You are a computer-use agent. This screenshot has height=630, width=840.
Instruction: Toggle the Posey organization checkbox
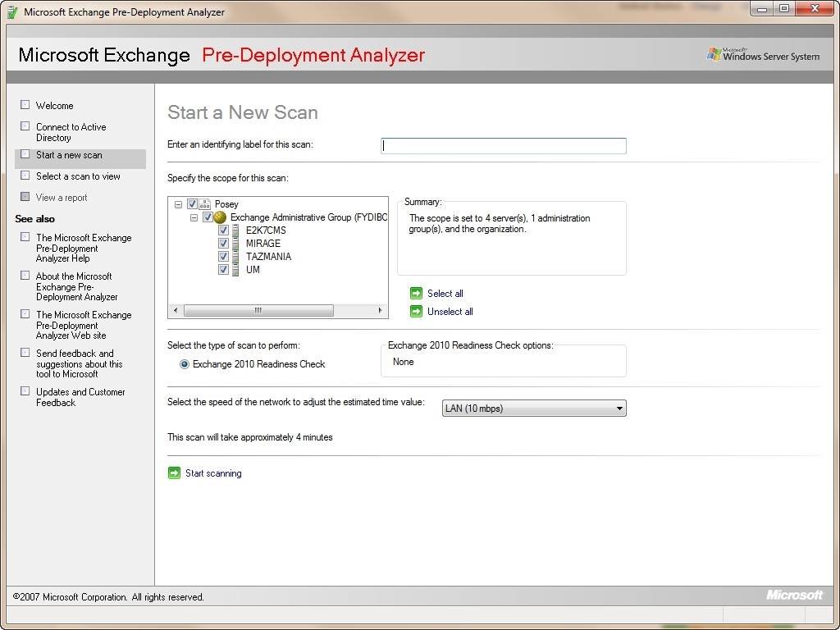pyautogui.click(x=192, y=204)
